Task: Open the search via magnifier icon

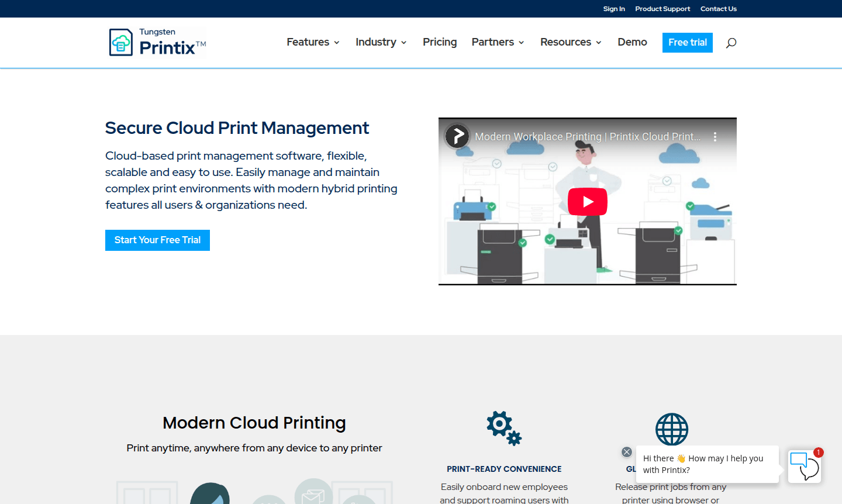Action: pos(730,42)
